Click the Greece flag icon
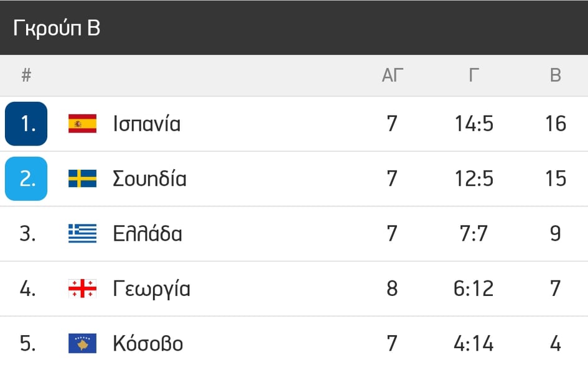 coord(83,233)
